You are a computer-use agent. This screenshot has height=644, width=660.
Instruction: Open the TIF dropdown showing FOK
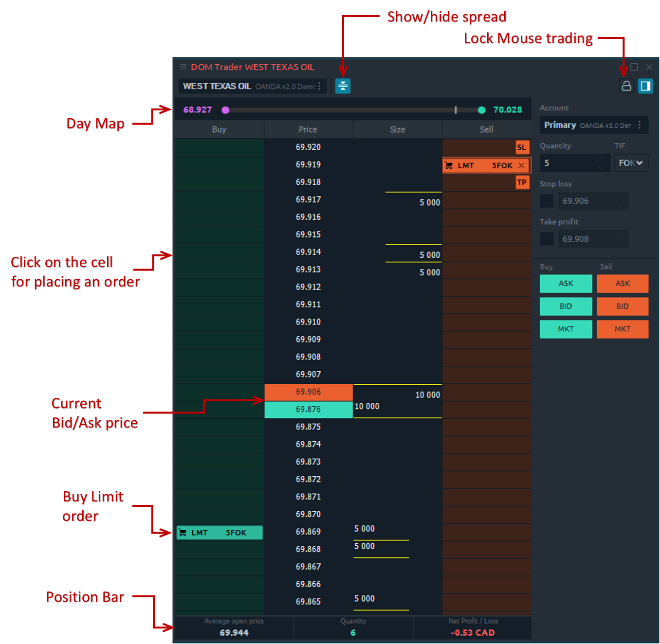[x=631, y=163]
